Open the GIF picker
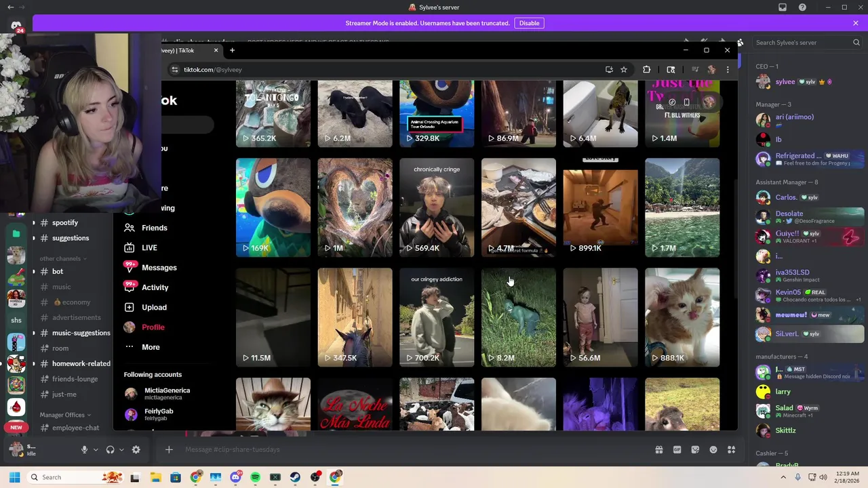This screenshot has width=868, height=488. pos(677,449)
